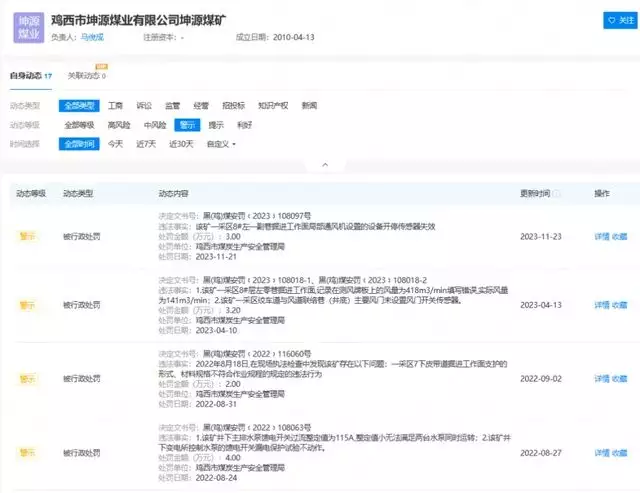Filter dynamics by 招投标
This screenshot has width=640, height=493.
click(233, 106)
